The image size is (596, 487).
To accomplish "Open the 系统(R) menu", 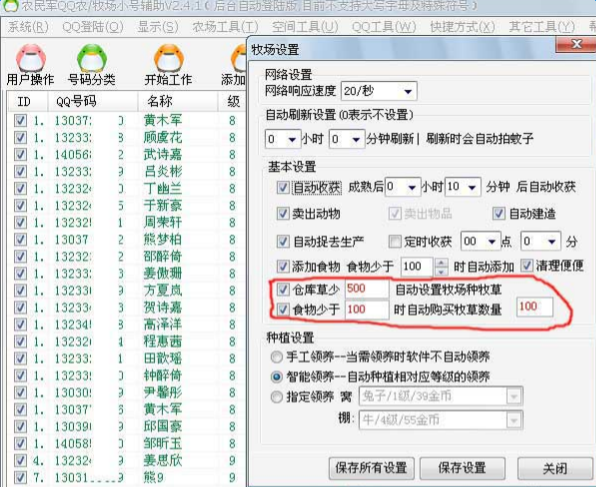I will click(28, 27).
